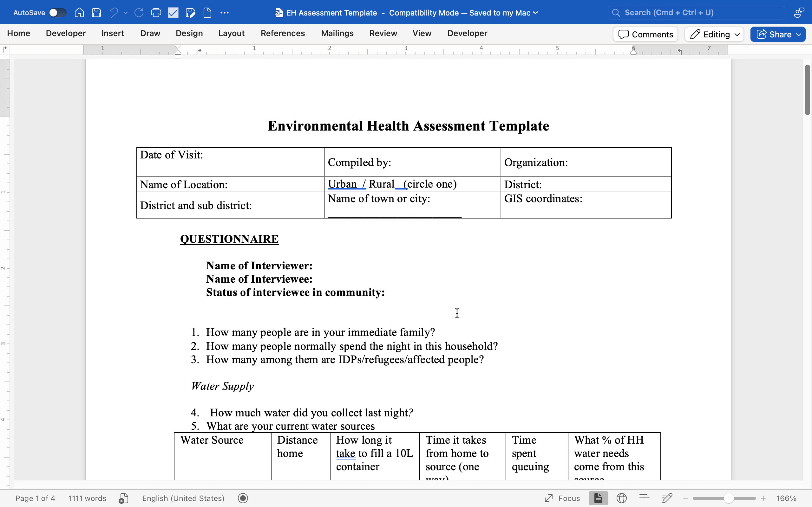The width and height of the screenshot is (812, 507).
Task: Click the Comments button
Action: (645, 34)
